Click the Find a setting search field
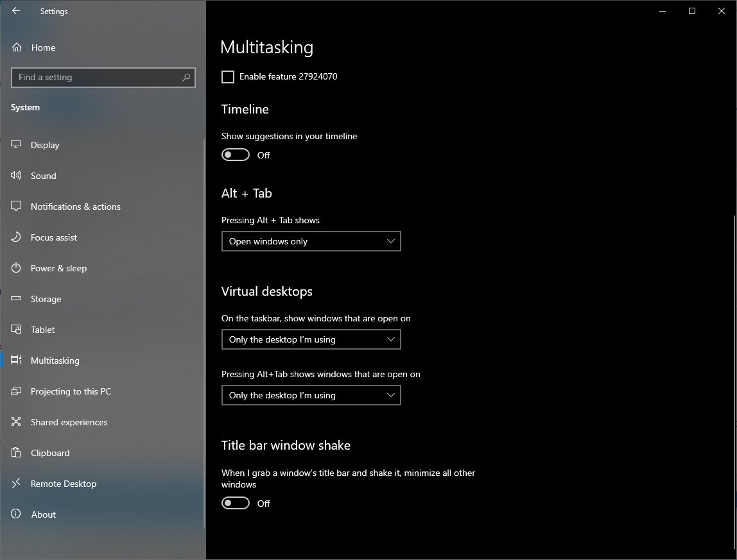The image size is (737, 560). [x=96, y=78]
